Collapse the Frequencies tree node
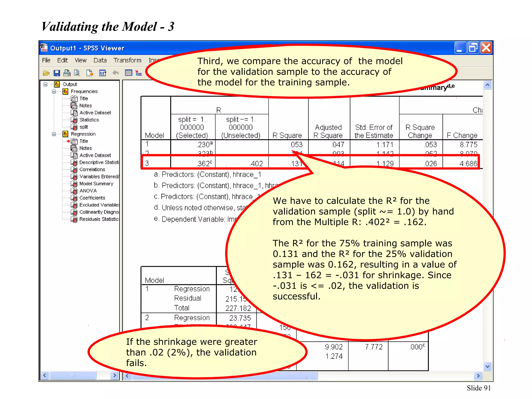Screen dimensions: 532x399 pyautogui.click(x=54, y=91)
